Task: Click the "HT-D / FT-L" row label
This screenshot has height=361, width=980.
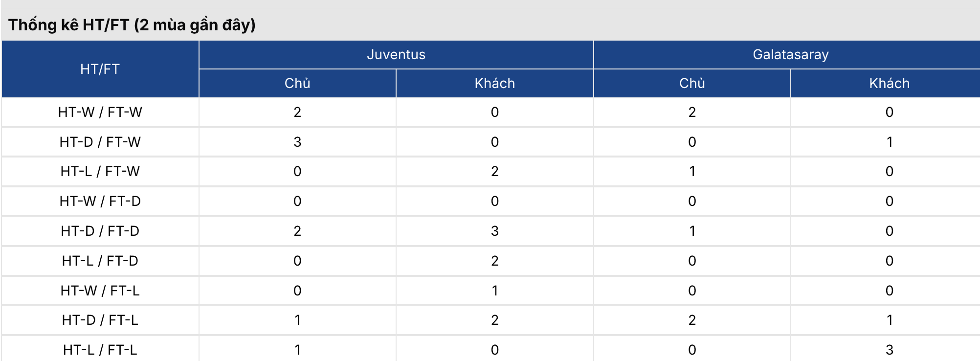Action: pos(100,320)
